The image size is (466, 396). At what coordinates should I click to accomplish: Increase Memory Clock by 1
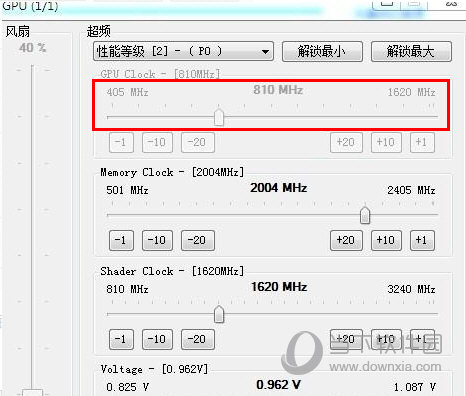pyautogui.click(x=422, y=240)
